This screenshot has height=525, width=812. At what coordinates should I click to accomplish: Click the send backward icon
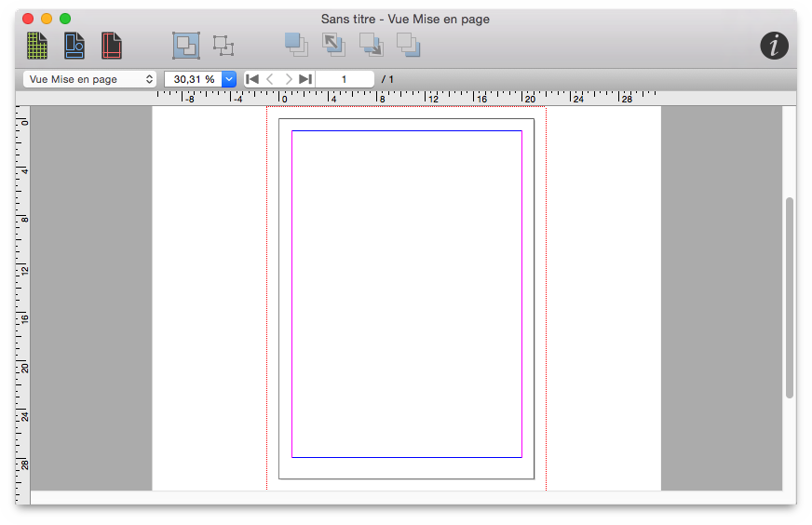point(408,45)
